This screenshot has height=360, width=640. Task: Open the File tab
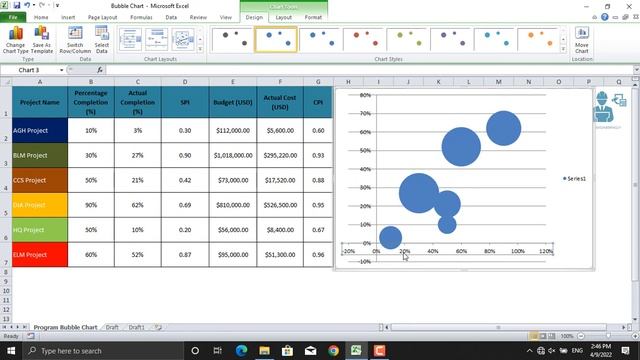coord(13,17)
